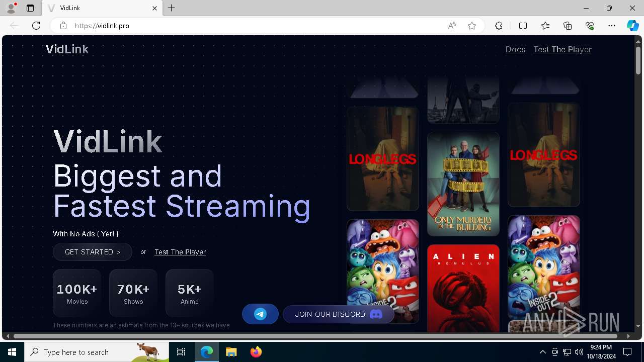Select the 5K+ Anime stat card
The image size is (644, 362).
click(x=190, y=293)
